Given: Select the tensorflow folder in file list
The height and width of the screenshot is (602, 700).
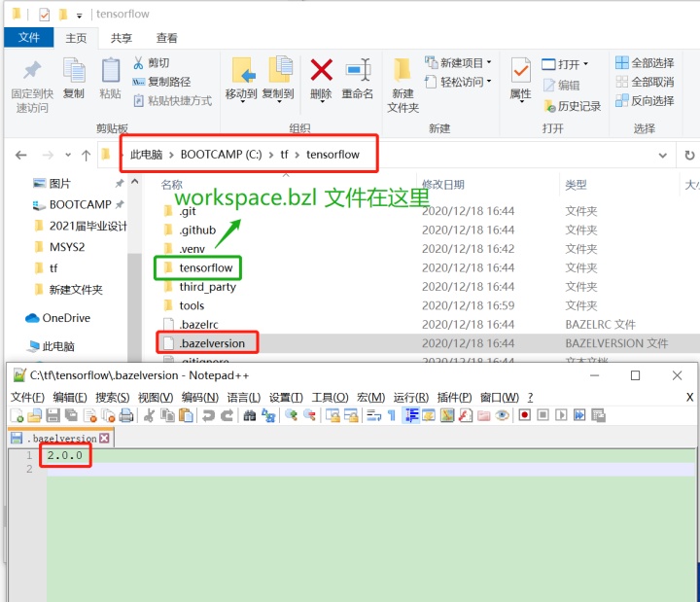Looking at the screenshot, I should point(206,267).
